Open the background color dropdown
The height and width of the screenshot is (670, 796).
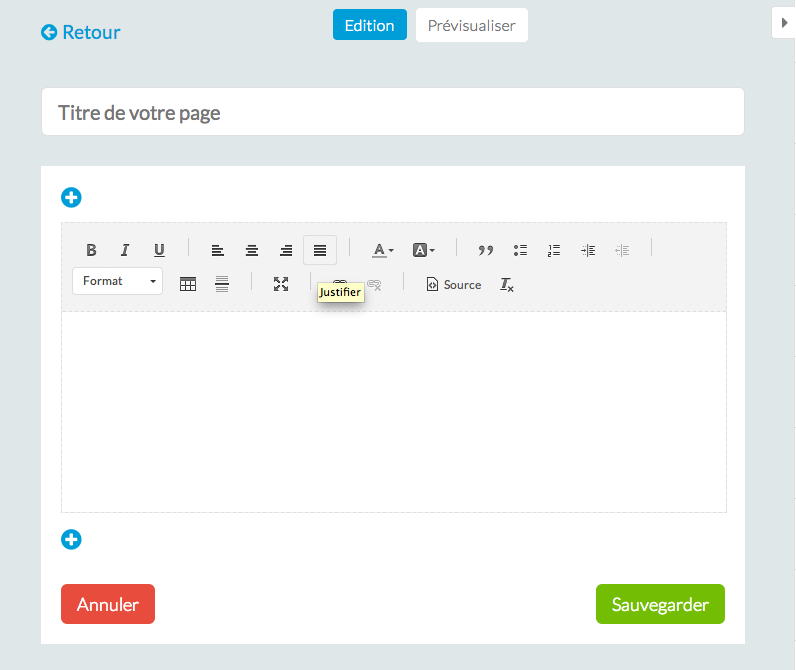click(424, 250)
